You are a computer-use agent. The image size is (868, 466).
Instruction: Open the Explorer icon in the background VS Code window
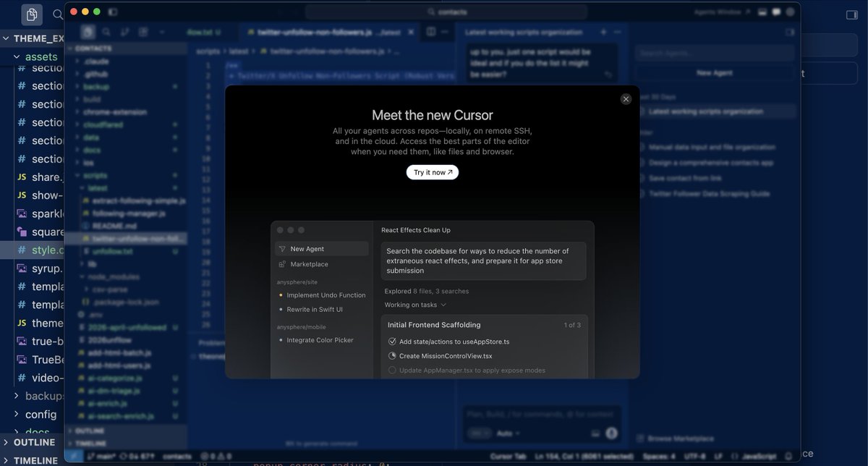point(31,14)
